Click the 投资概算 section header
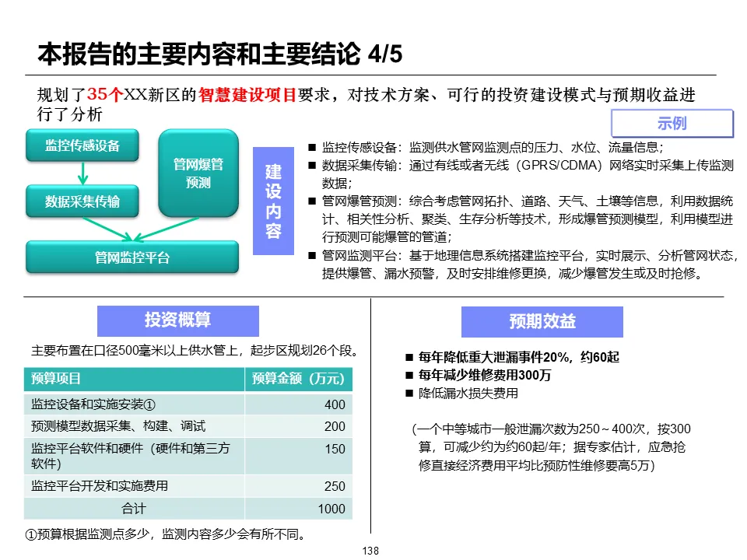 [x=177, y=320]
